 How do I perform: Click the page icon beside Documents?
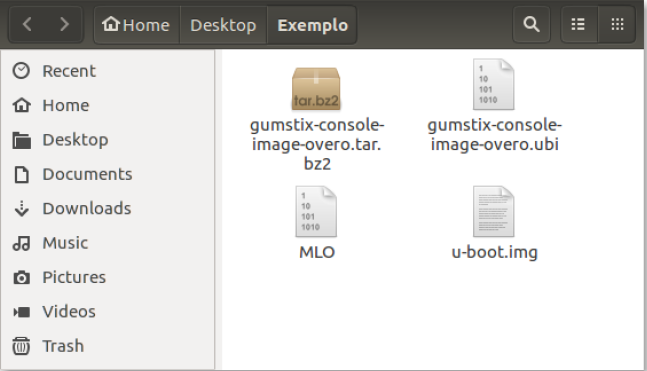[21, 174]
